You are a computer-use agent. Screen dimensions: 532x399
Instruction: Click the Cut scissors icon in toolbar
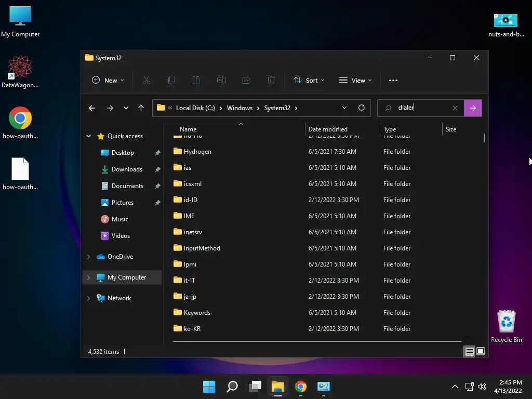tap(146, 81)
